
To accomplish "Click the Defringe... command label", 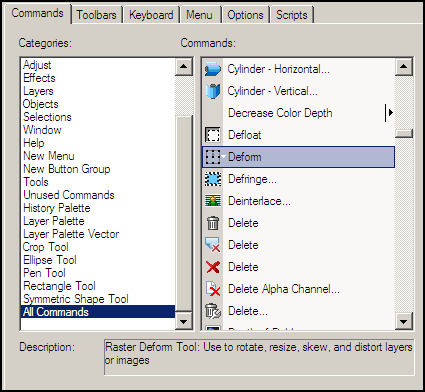I will pyautogui.click(x=252, y=179).
